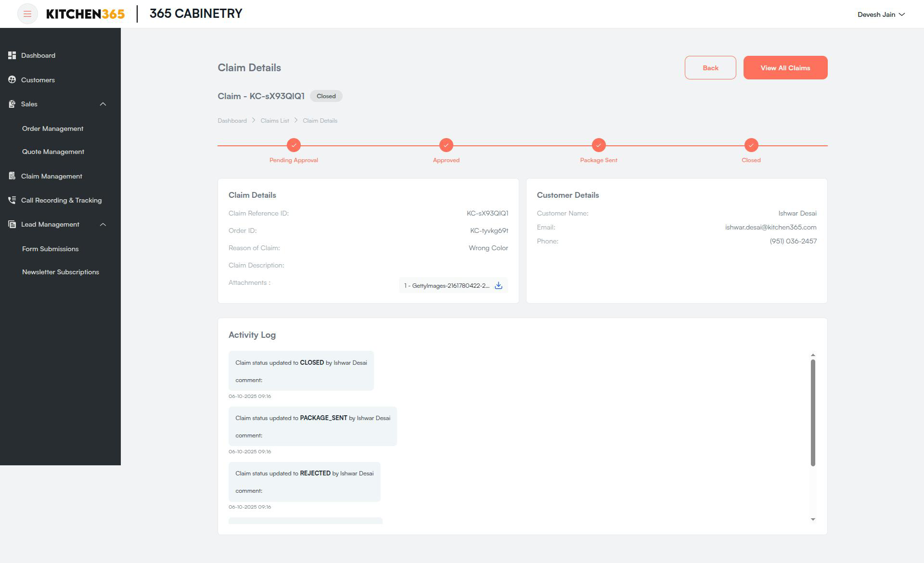
Task: Click Claim Reference ID value KC-sX93QIQ1
Action: [x=488, y=213]
